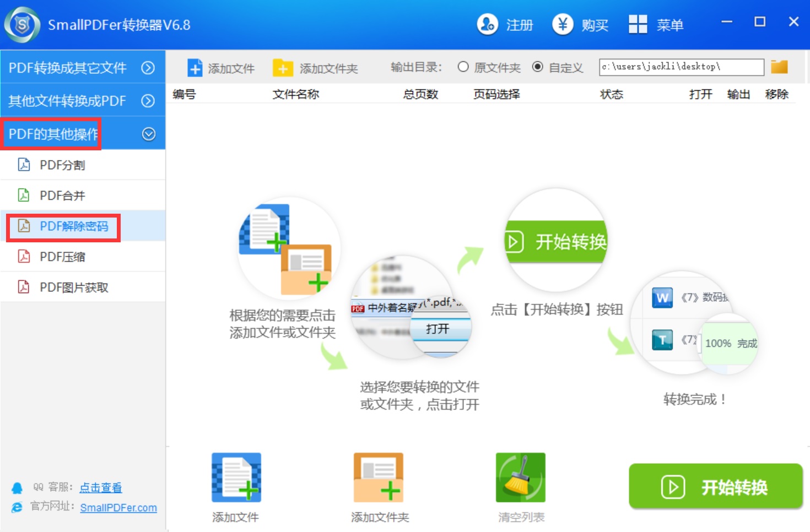Click the 文件名称 column header

coord(296,94)
